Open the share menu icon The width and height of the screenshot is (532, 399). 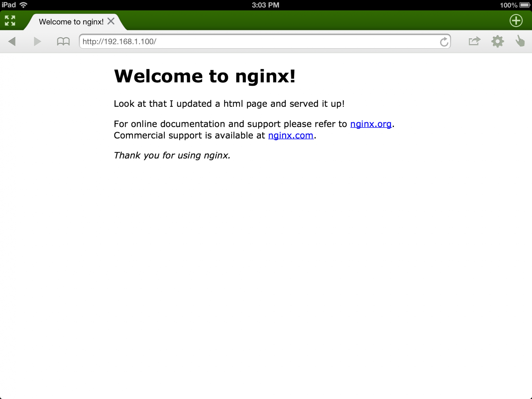pos(474,41)
